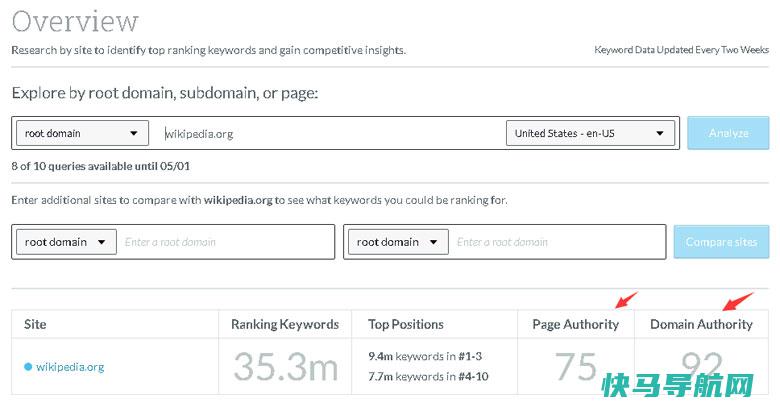Click the first 'Enter a root domain' field

pyautogui.click(x=226, y=242)
